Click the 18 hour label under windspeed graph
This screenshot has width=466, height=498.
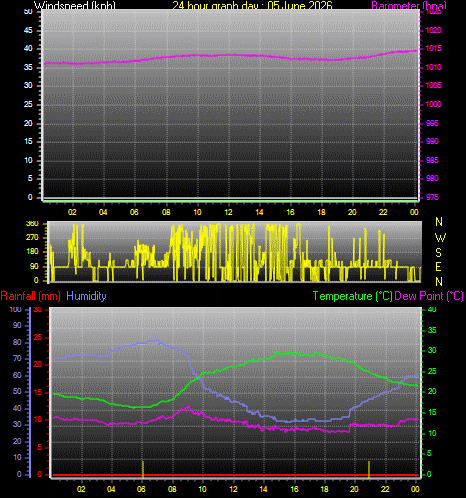(x=321, y=212)
